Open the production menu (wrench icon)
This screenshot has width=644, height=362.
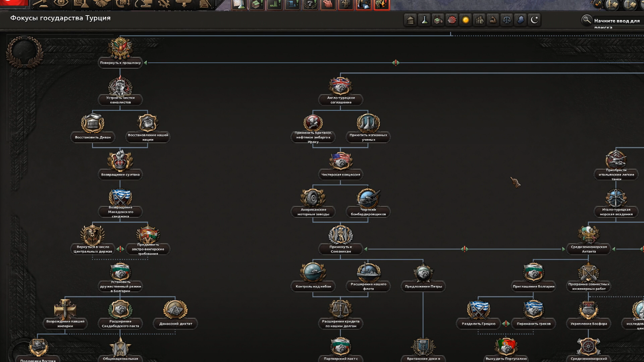[x=163, y=4]
